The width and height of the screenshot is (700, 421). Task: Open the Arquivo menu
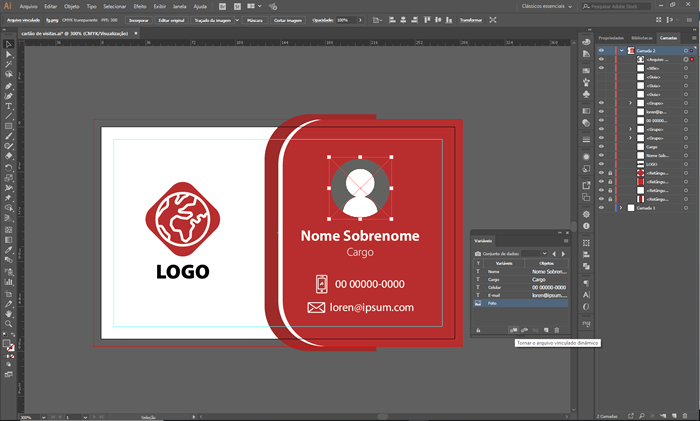pyautogui.click(x=28, y=6)
